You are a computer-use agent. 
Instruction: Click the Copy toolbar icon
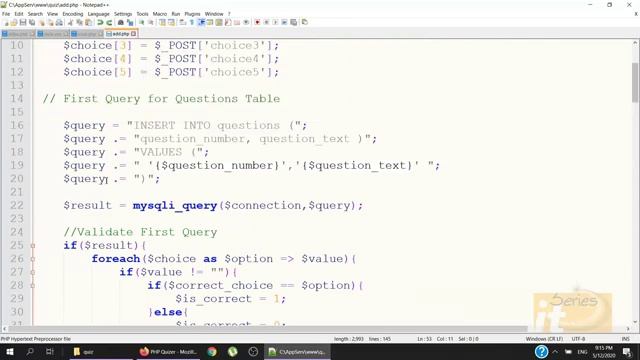click(79, 22)
